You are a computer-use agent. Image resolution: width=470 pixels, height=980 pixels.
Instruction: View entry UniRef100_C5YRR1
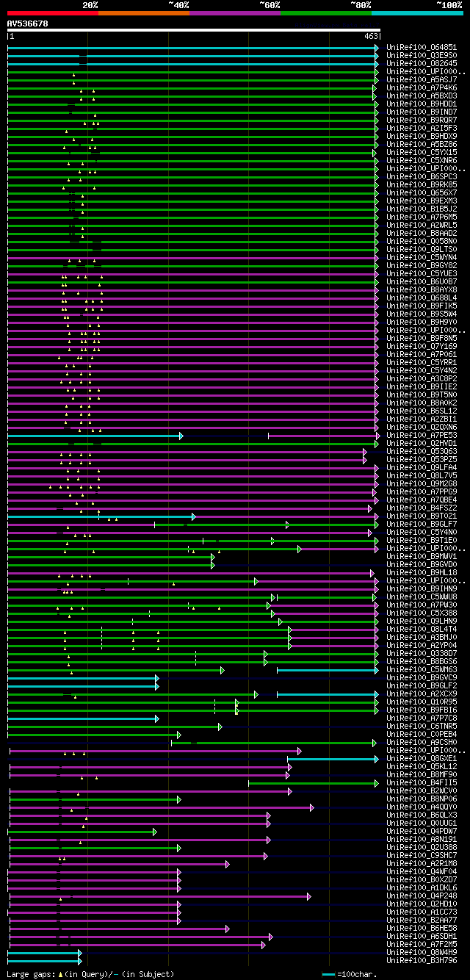(422, 362)
